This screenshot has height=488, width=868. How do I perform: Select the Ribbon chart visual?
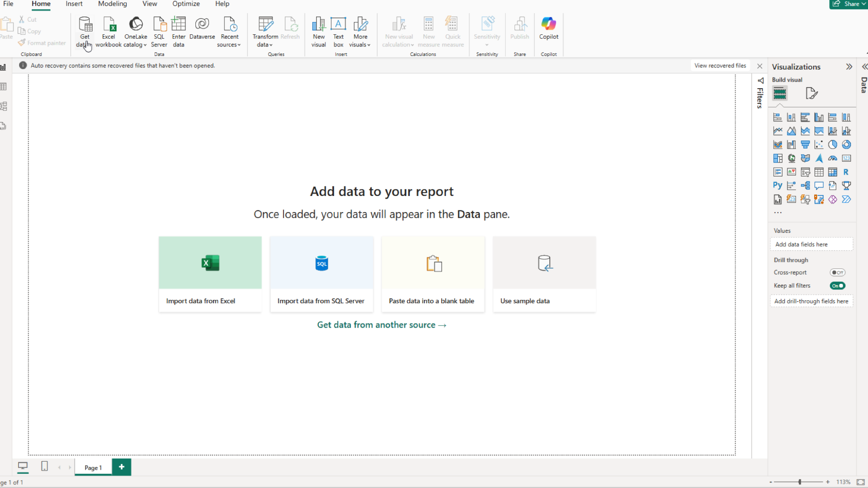(x=777, y=145)
